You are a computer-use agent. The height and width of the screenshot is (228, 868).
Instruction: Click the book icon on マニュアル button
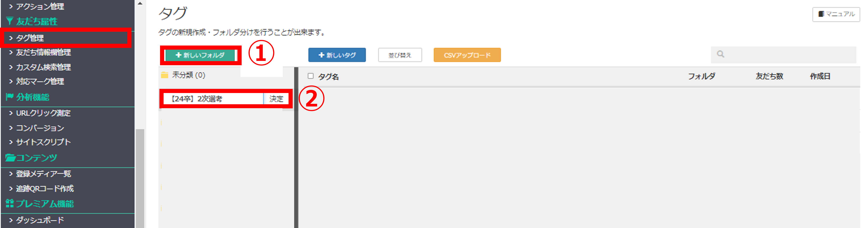click(821, 14)
